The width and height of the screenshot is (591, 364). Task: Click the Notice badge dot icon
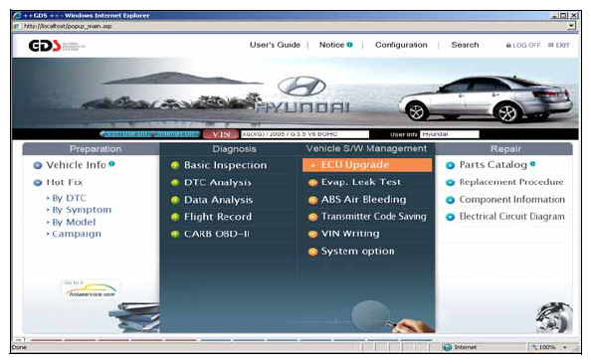pos(350,45)
